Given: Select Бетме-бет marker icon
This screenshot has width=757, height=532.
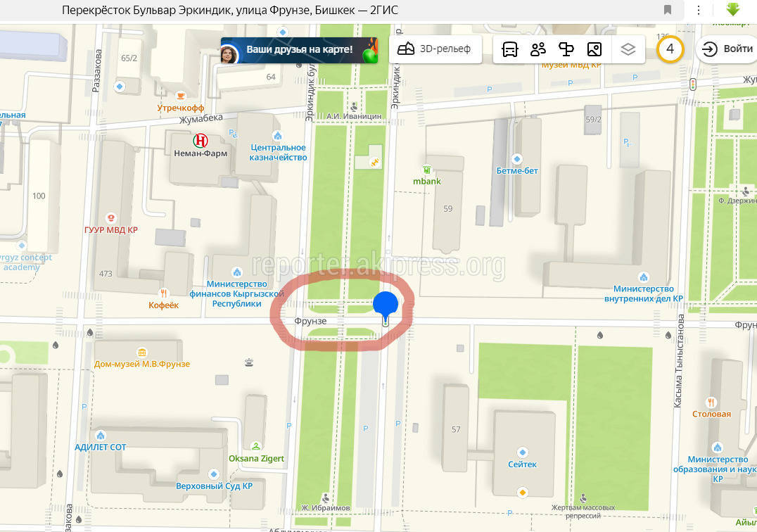Looking at the screenshot, I should pyautogui.click(x=517, y=159).
